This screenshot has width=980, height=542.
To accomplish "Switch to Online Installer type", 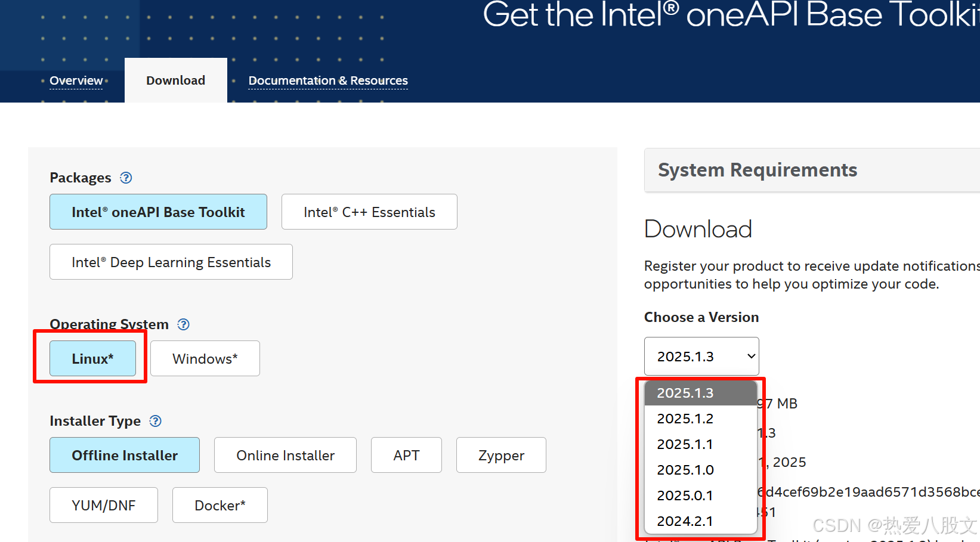I will [x=285, y=455].
